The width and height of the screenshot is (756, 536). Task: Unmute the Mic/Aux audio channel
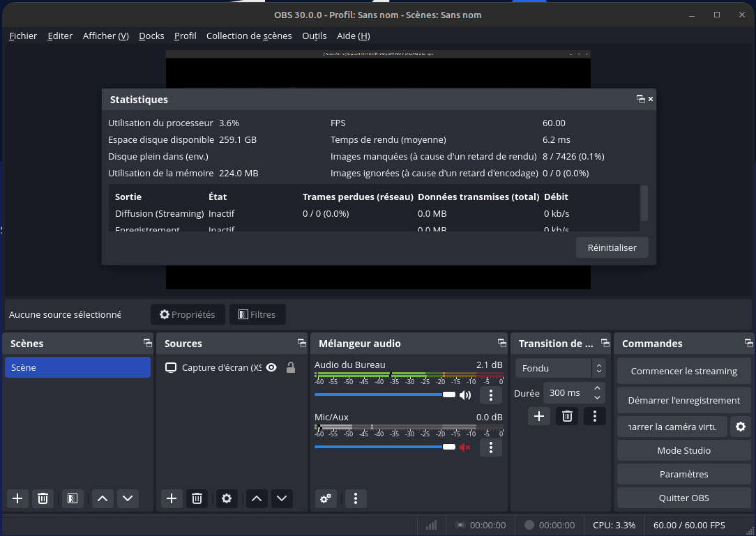coord(464,447)
